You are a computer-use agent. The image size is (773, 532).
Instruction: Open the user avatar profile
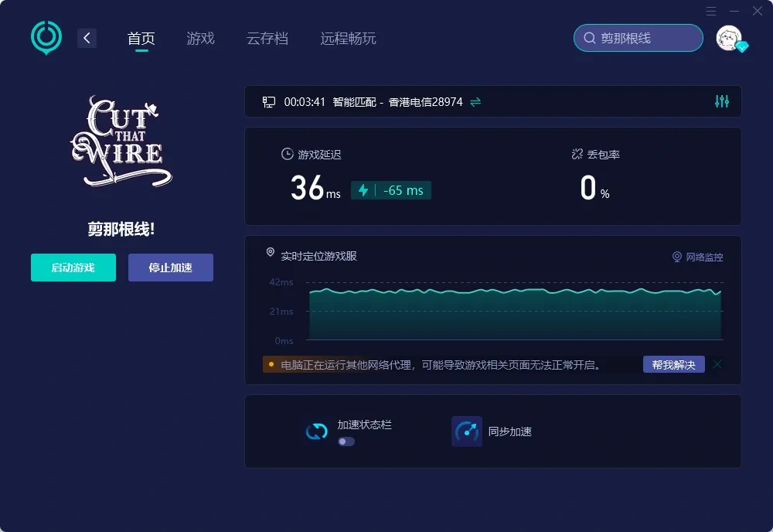coord(729,38)
